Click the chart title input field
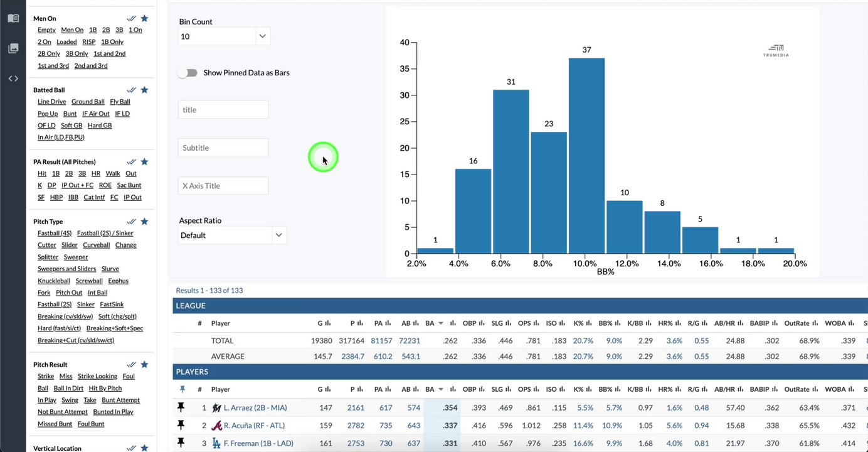Viewport: 868px width, 452px height. [223, 110]
